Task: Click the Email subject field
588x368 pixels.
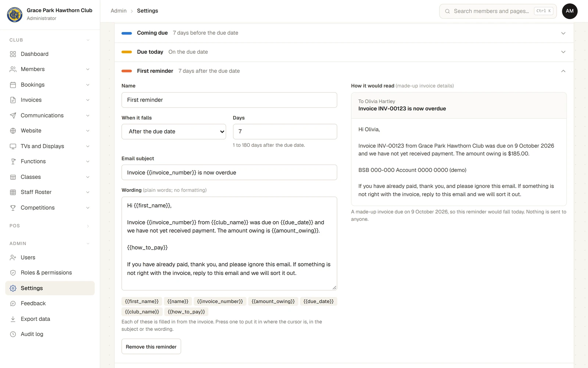Action: 229,173
